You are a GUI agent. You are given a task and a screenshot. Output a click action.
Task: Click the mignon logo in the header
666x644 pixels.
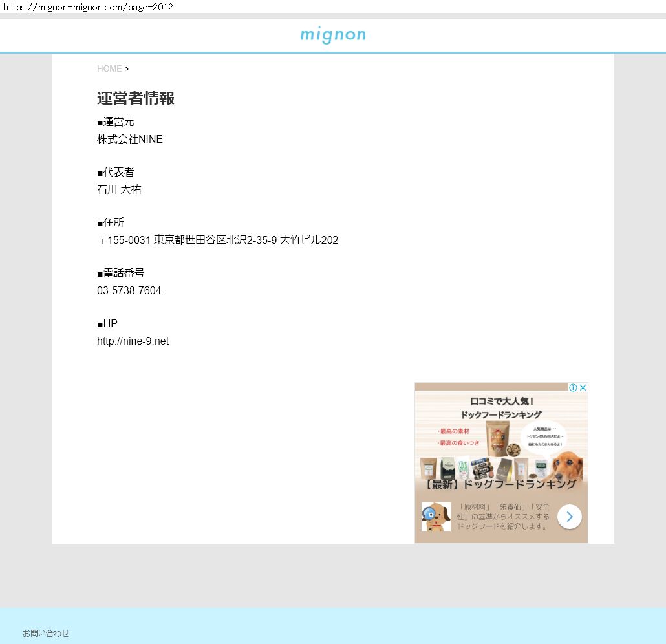pos(332,35)
